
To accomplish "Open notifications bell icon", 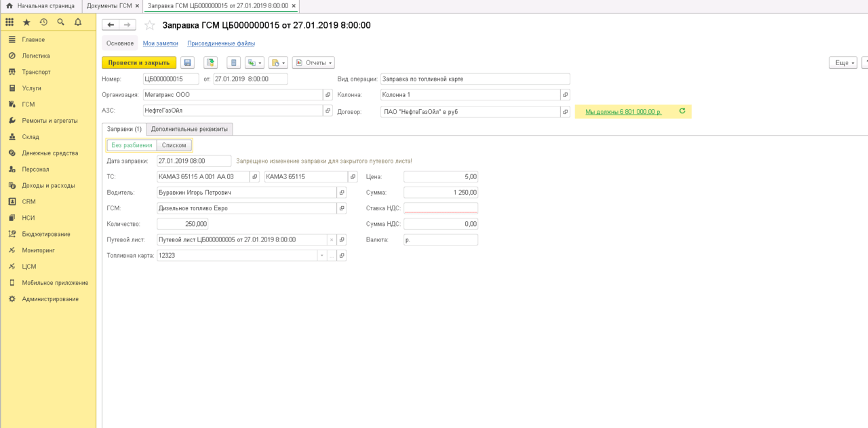I will [x=78, y=22].
